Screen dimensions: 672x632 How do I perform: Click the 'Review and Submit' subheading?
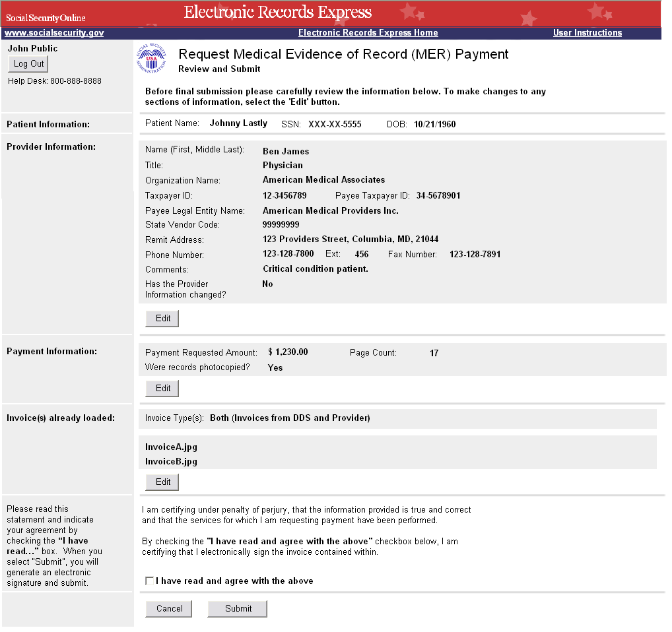click(x=219, y=69)
